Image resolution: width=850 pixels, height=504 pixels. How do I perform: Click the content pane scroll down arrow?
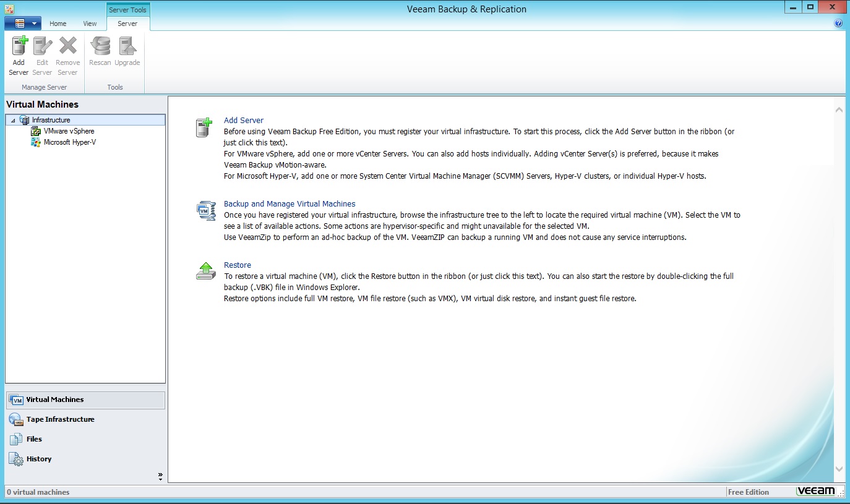pos(839,469)
